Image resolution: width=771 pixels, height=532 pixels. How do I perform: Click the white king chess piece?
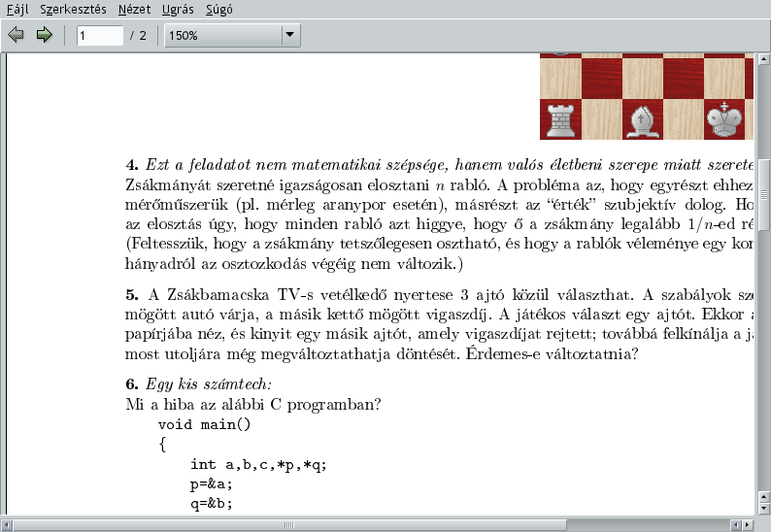coord(722,119)
